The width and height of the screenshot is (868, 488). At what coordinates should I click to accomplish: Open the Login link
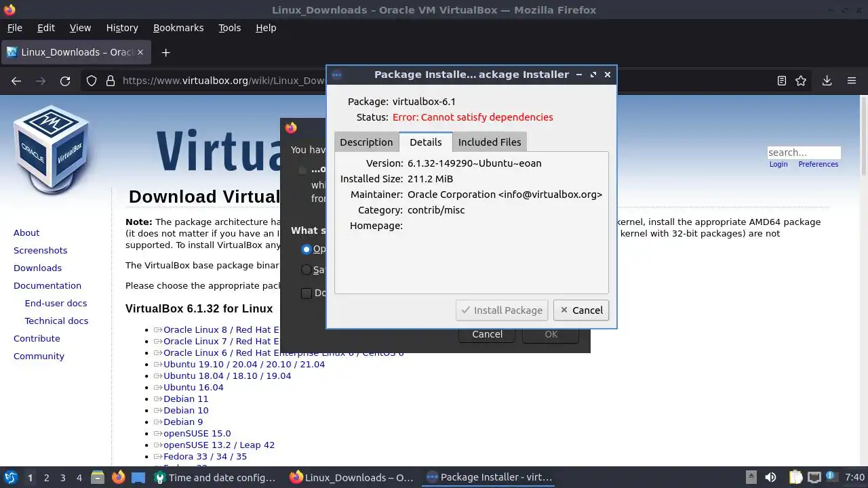point(778,164)
